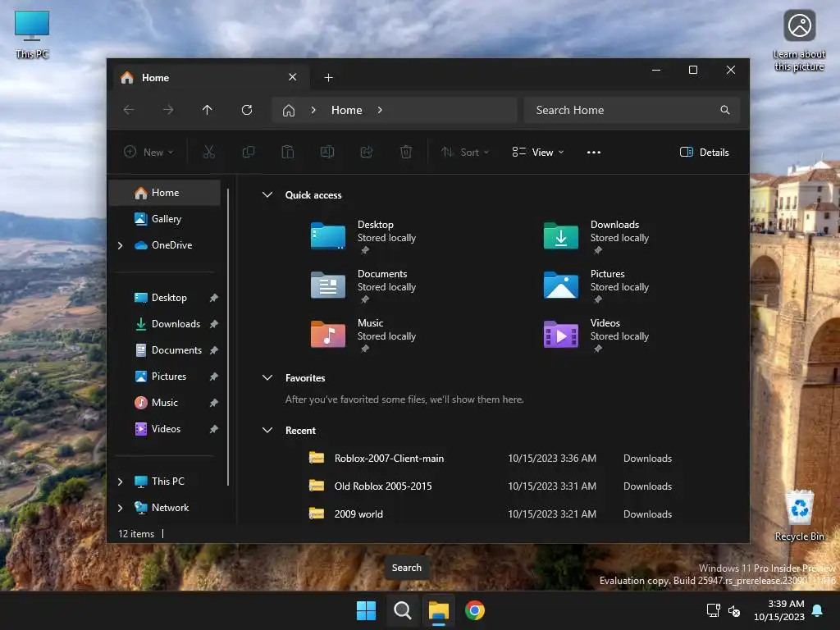Click network display icon in system tray
The width and height of the screenshot is (840, 630).
(713, 610)
